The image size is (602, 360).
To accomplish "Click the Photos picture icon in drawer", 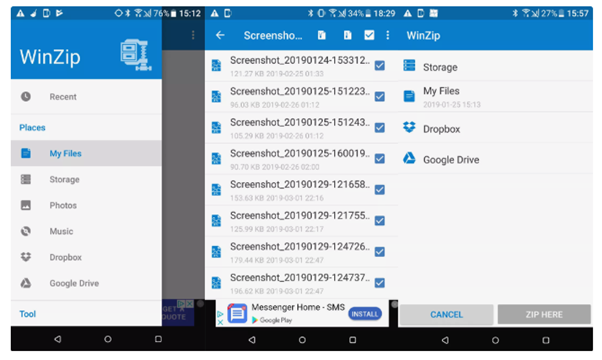I will (x=26, y=205).
